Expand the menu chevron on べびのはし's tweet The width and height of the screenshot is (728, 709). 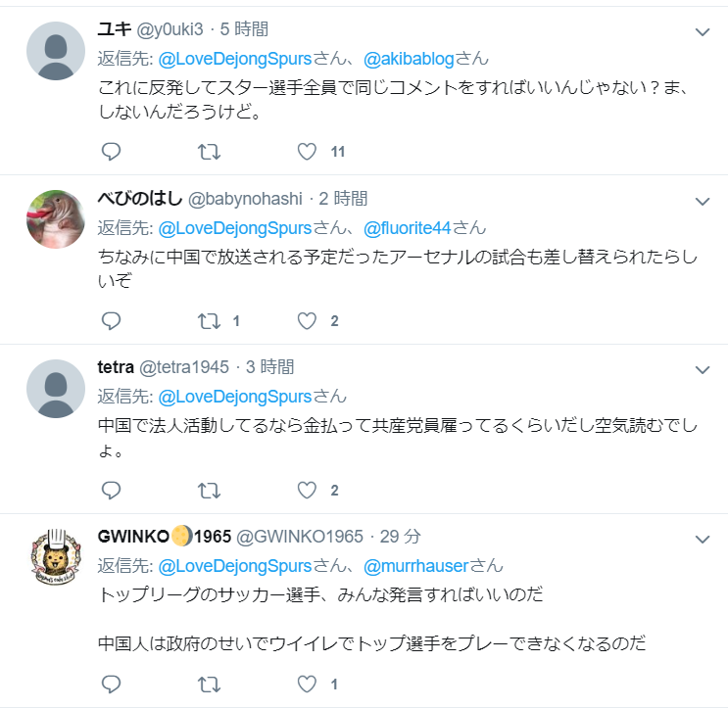point(703,202)
